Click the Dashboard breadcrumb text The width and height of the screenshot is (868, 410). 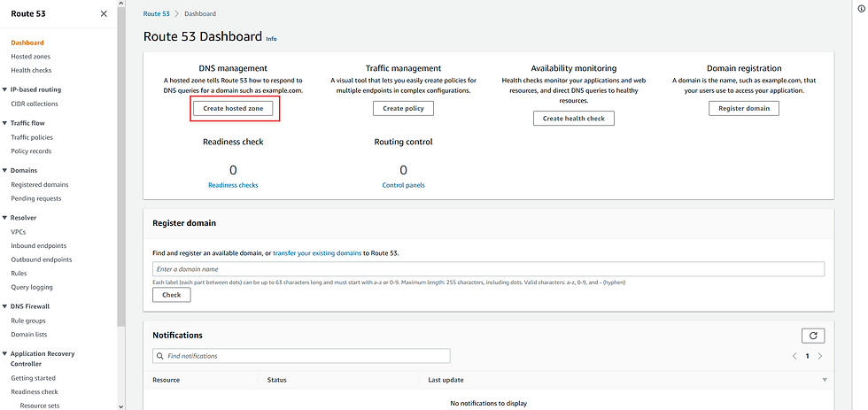point(200,14)
